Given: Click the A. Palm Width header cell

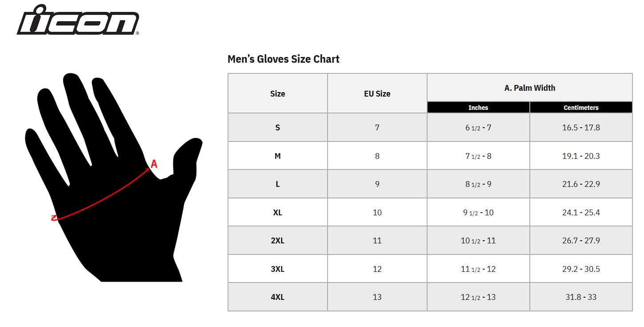Looking at the screenshot, I should (529, 88).
